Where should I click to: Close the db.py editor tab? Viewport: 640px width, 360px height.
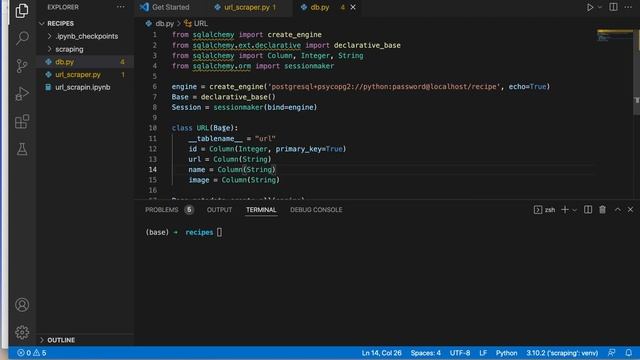(353, 7)
